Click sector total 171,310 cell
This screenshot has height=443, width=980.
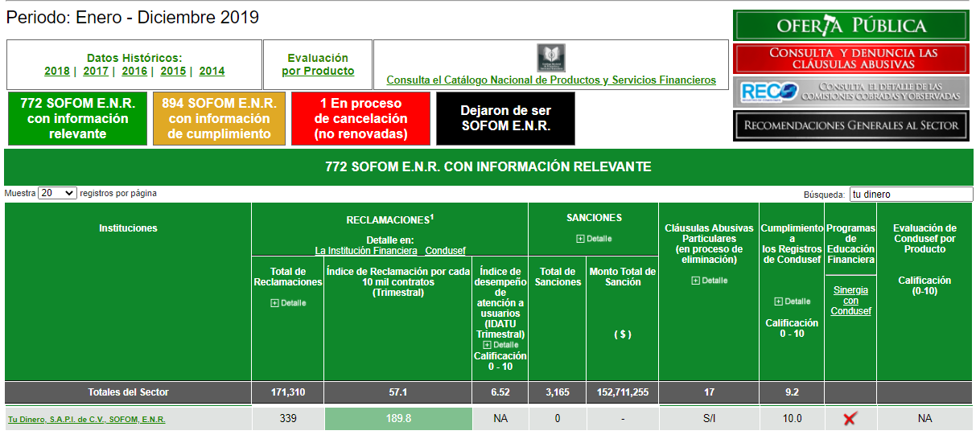coord(288,392)
